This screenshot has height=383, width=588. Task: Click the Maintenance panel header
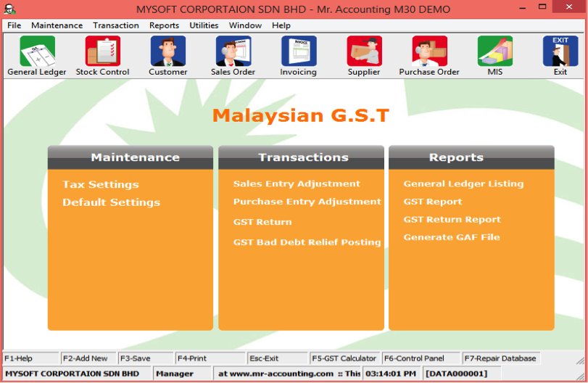click(131, 157)
